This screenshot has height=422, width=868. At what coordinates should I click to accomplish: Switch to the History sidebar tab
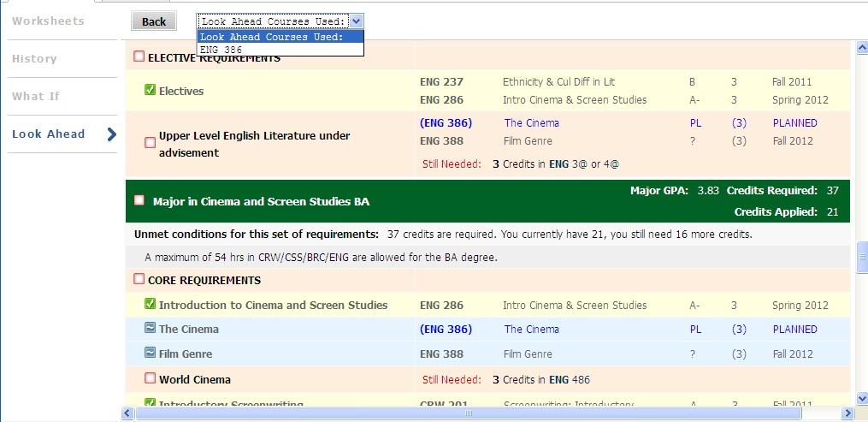34,59
